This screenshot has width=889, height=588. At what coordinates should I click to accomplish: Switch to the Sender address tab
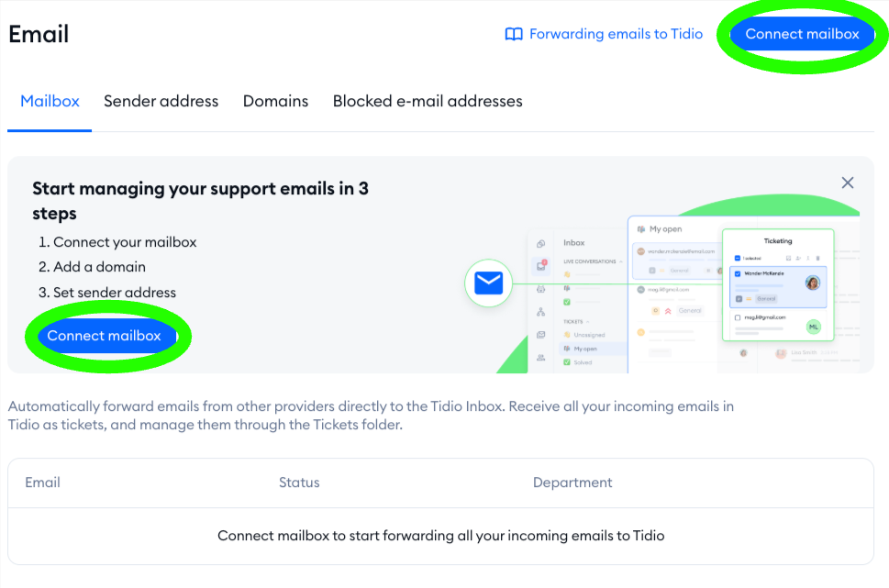(161, 101)
